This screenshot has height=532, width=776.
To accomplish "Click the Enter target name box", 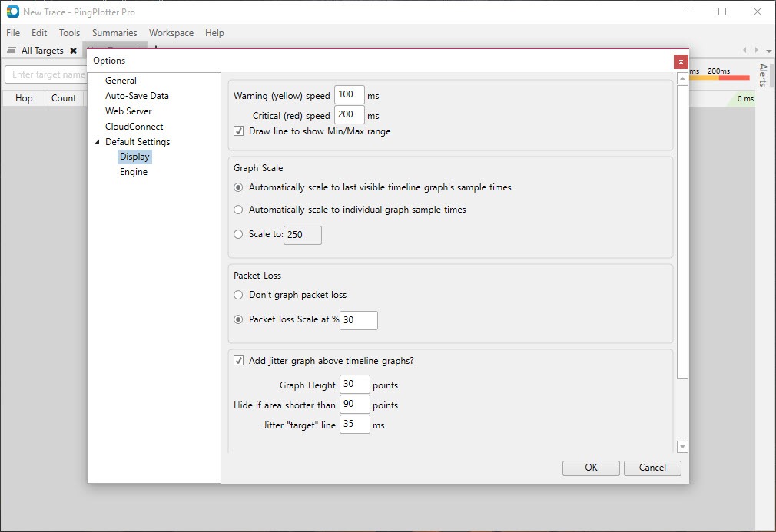I will (x=46, y=74).
